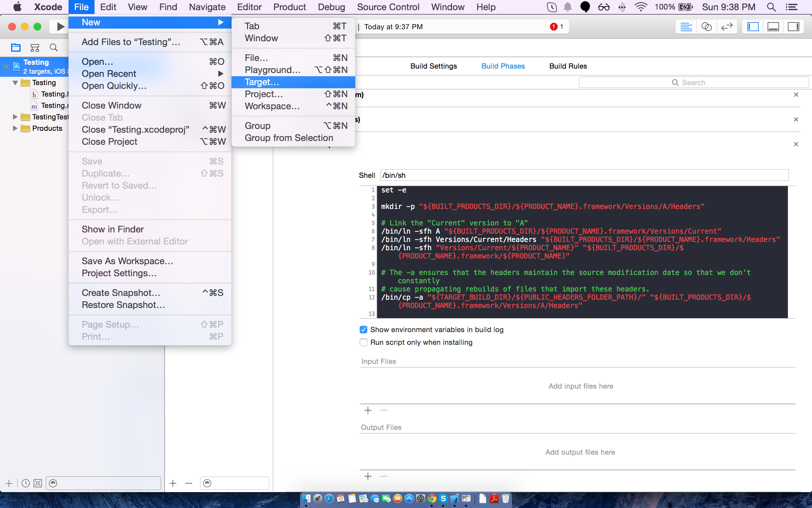This screenshot has height=508, width=812.
Task: Switch to the Version editor view
Action: click(727, 27)
